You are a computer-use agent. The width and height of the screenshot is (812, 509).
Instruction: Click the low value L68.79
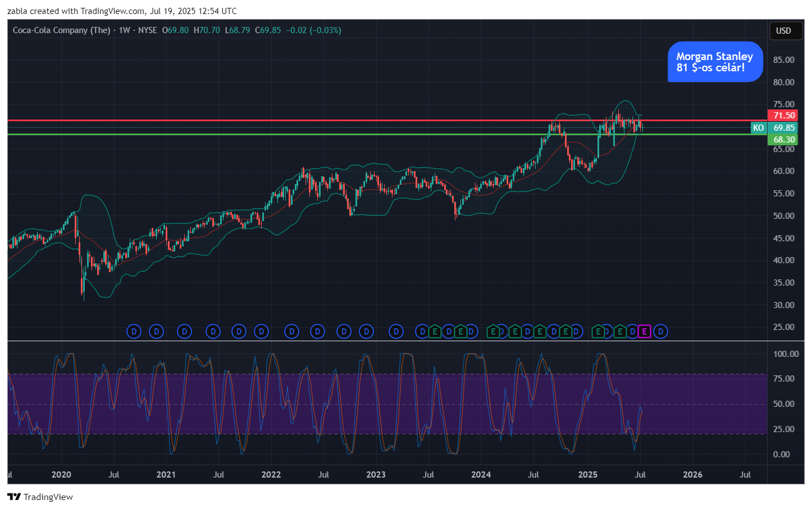238,30
